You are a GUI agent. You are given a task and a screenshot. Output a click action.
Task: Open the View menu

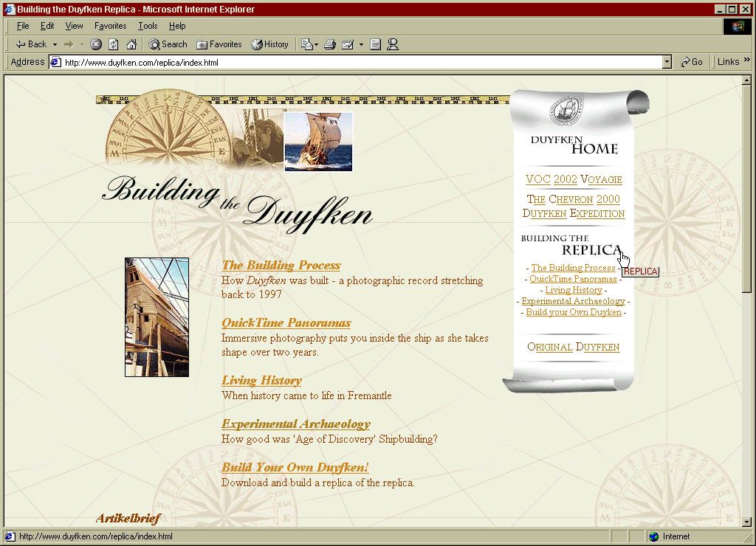tap(75, 26)
